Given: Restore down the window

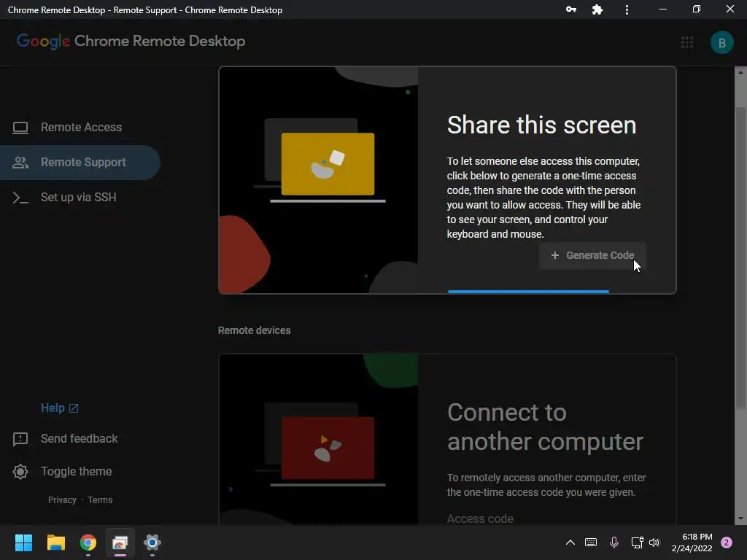Looking at the screenshot, I should (x=697, y=9).
